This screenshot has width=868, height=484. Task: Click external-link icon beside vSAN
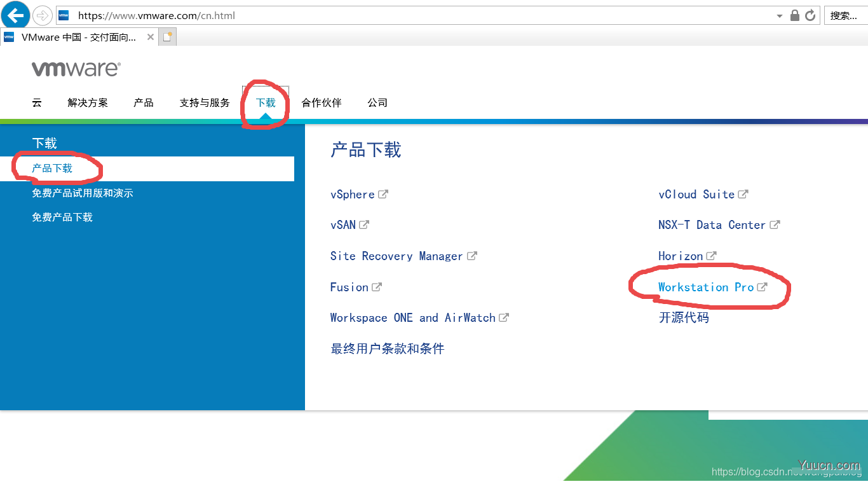click(364, 225)
